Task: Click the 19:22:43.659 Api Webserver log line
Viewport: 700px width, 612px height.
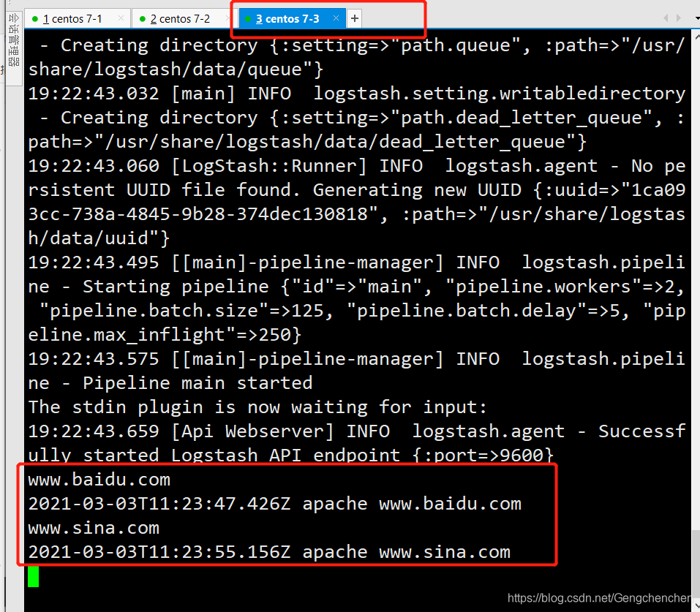Action: point(357,431)
